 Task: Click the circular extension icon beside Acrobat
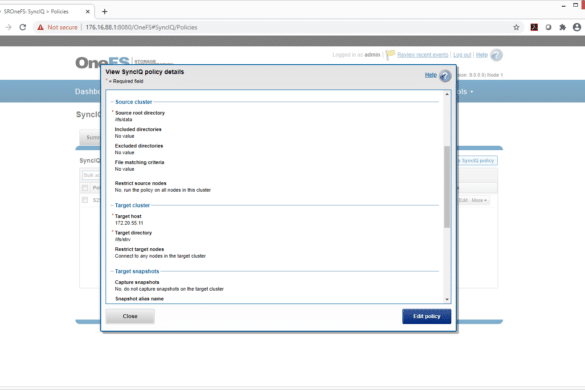pyautogui.click(x=548, y=27)
